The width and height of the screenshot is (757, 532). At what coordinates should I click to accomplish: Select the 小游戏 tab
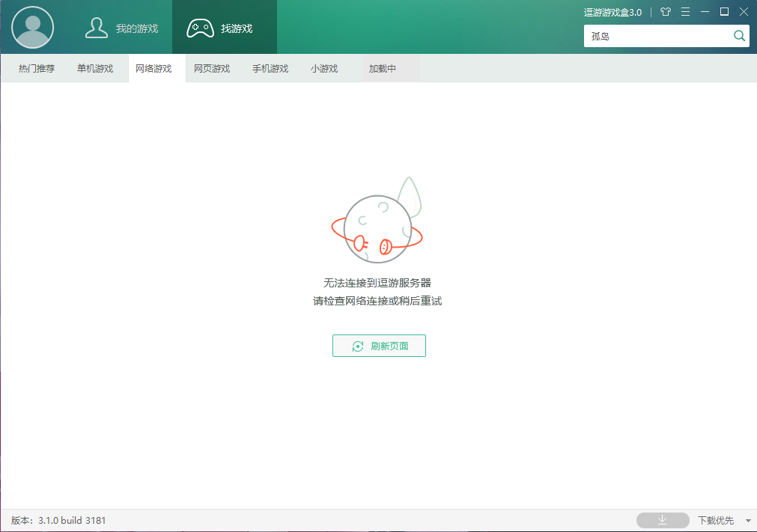coord(324,69)
